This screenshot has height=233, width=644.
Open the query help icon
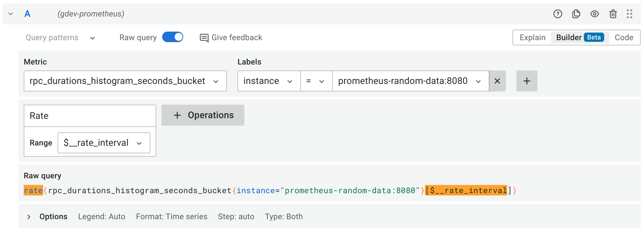(557, 14)
